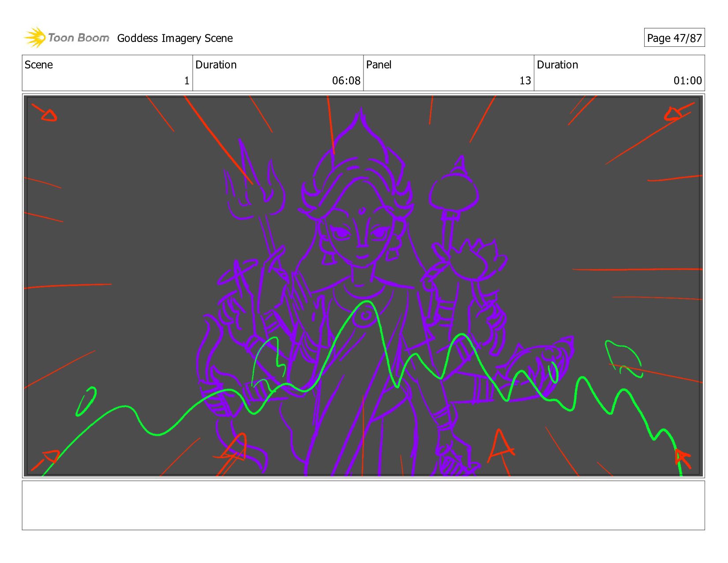Click the Scene header cell
The height and width of the screenshot is (563, 728).
pyautogui.click(x=107, y=73)
